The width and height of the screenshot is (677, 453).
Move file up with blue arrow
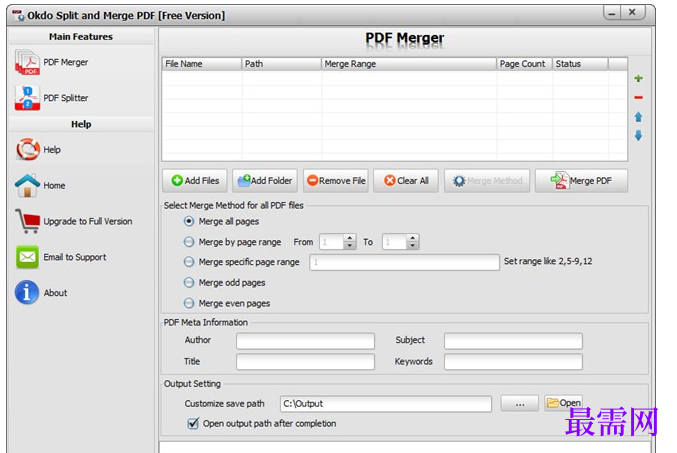[638, 117]
